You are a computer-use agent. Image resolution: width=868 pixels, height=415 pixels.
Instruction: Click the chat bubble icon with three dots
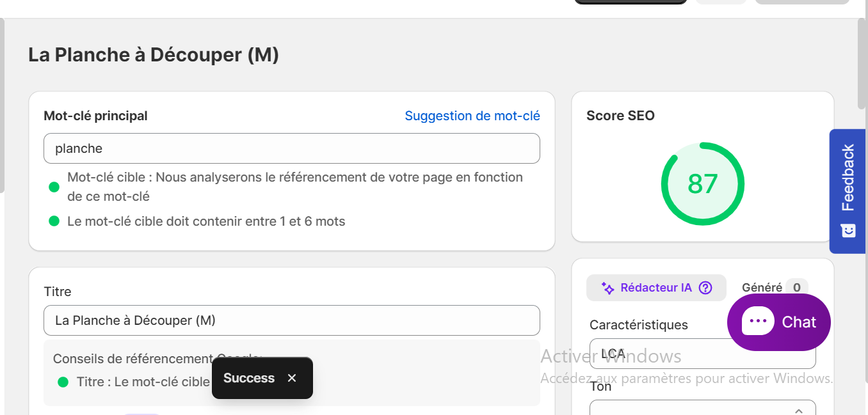[x=758, y=322]
